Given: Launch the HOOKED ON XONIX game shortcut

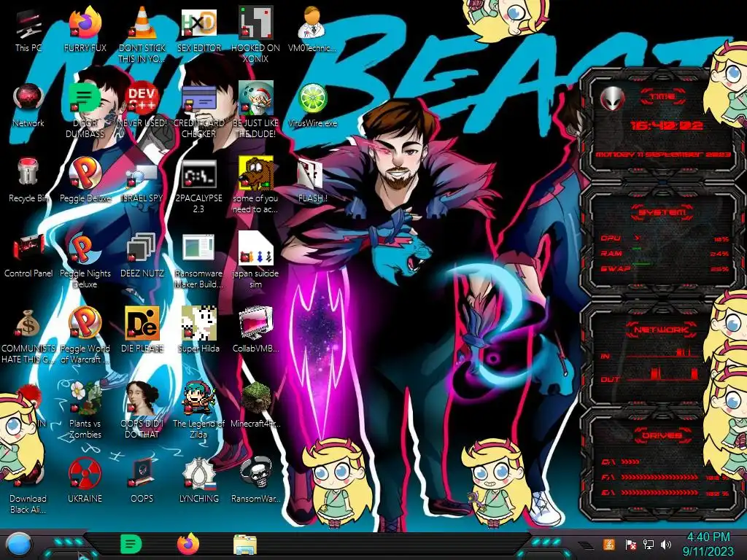Looking at the screenshot, I should coord(255,35).
